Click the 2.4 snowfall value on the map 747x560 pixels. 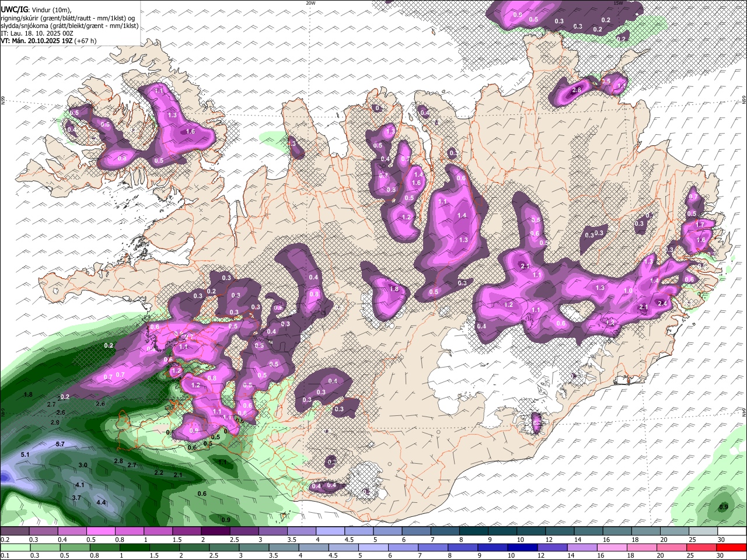(662, 303)
